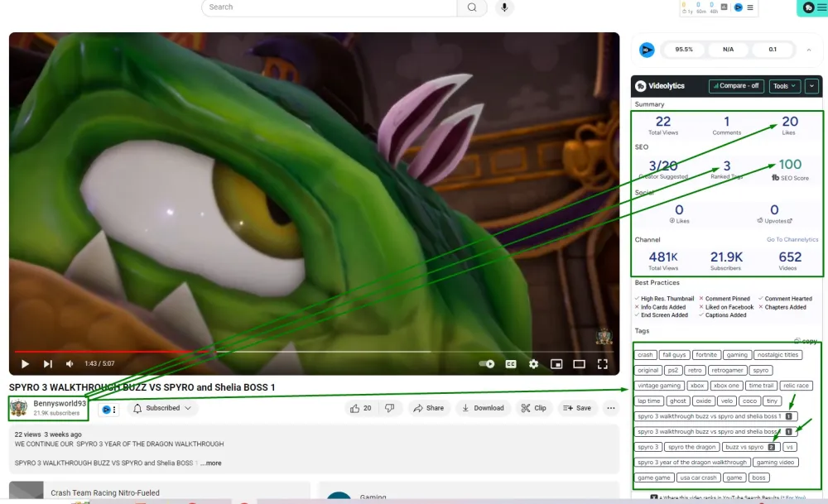The height and width of the screenshot is (504, 828).
Task: Expand description with ...more
Action: click(211, 463)
